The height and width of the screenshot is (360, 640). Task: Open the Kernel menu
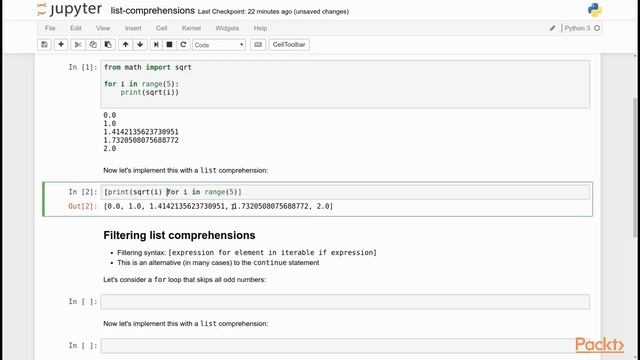pos(191,28)
